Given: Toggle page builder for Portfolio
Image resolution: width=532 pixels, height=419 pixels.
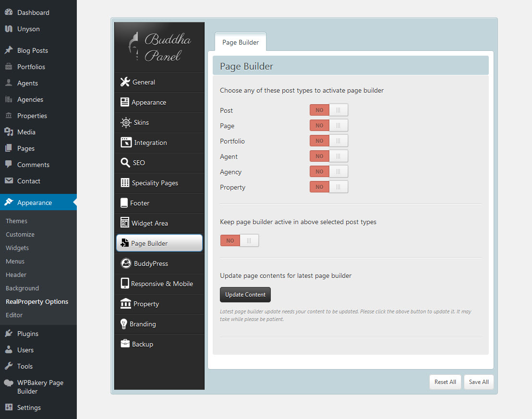Looking at the screenshot, I should (328, 141).
